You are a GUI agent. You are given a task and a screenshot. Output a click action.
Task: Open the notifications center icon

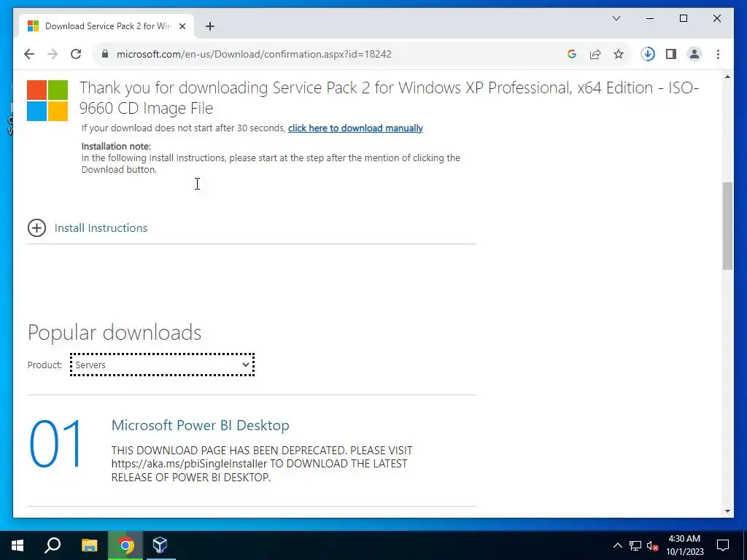pyautogui.click(x=723, y=545)
